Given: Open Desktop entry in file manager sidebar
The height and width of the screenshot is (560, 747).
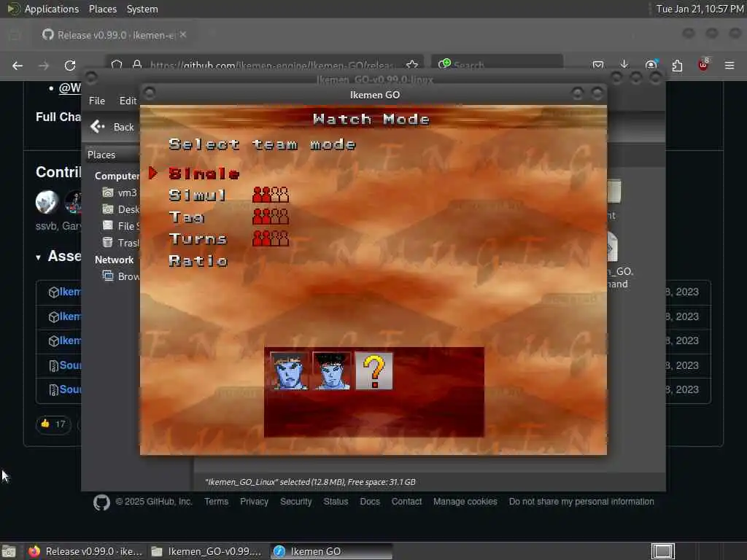Looking at the screenshot, I should [121, 209].
